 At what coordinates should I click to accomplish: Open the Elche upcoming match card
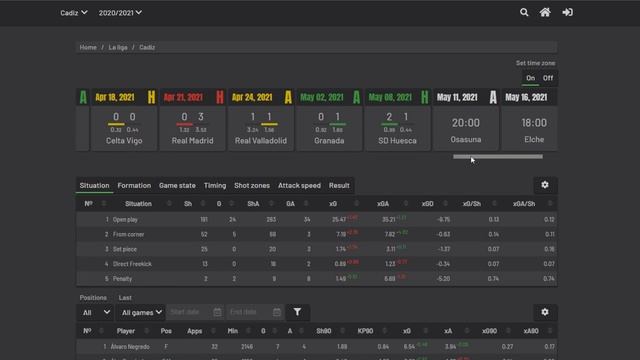click(529, 120)
